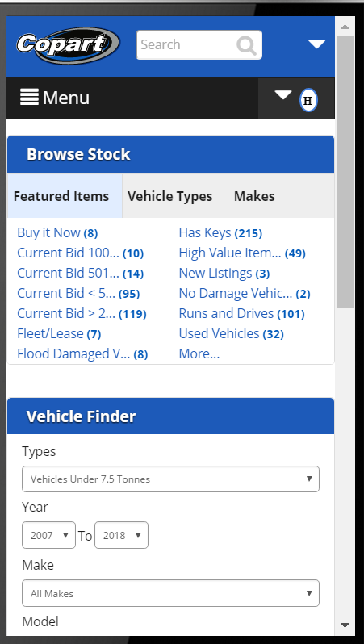Image resolution: width=364 pixels, height=644 pixels.
Task: Click the Menu text label
Action: click(65, 98)
